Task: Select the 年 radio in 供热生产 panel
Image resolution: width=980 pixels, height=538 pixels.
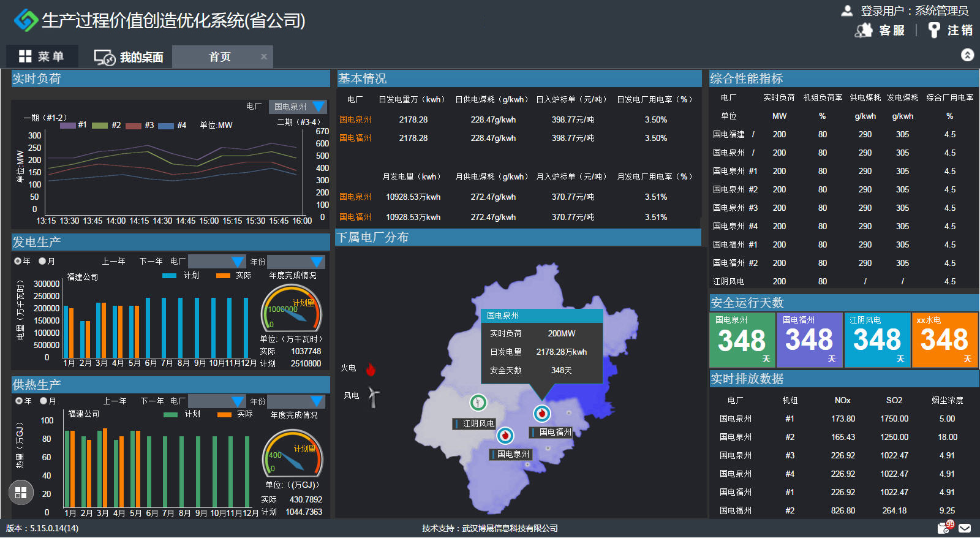Action: click(19, 401)
